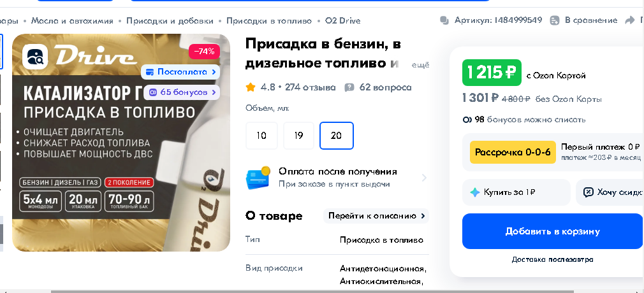Viewport: 644px width, 293px height.
Task: Select volume option 10 мл
Action: point(261,136)
